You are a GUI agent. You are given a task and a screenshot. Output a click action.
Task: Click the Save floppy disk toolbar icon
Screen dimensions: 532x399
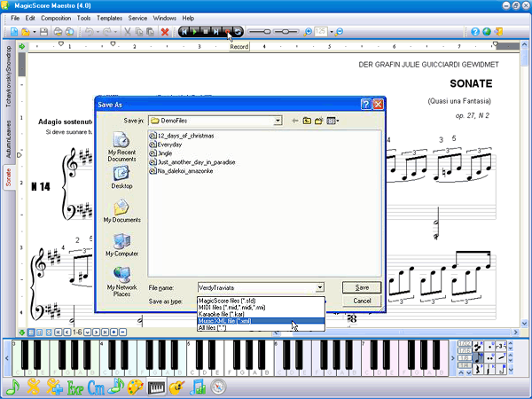coord(43,32)
